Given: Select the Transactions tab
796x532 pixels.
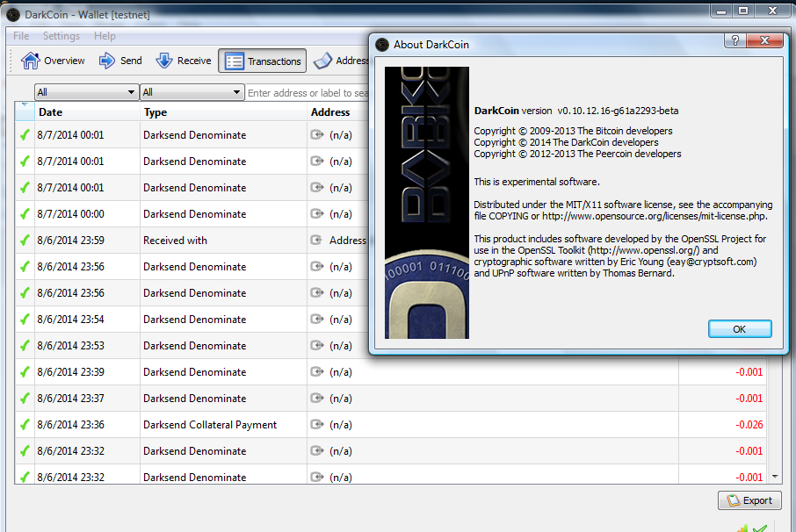Looking at the screenshot, I should pyautogui.click(x=263, y=61).
